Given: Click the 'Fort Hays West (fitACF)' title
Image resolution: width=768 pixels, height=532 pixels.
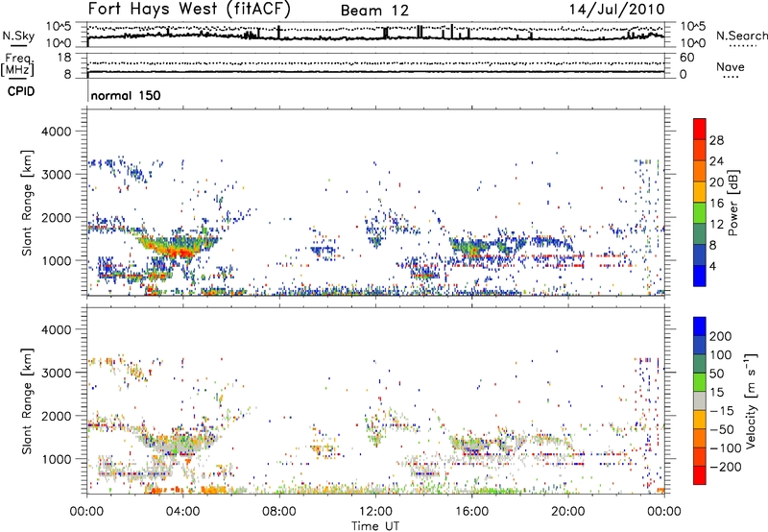Looking at the screenshot, I should coord(189,9).
